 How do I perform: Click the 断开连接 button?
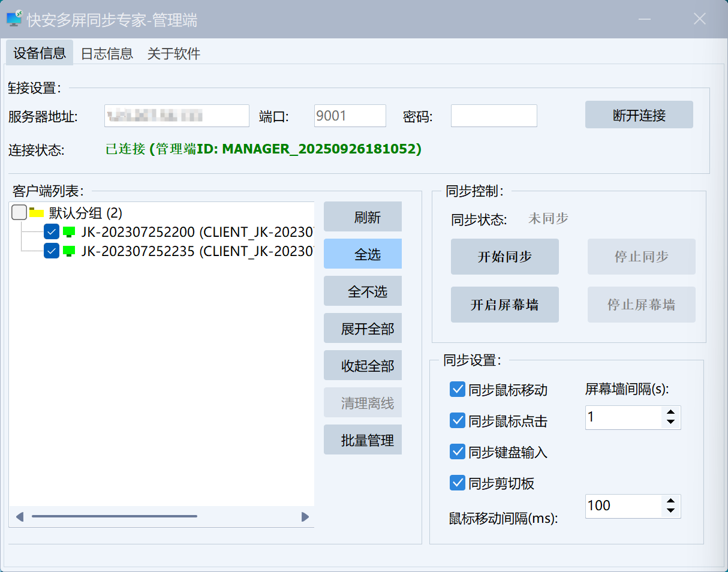pos(639,115)
